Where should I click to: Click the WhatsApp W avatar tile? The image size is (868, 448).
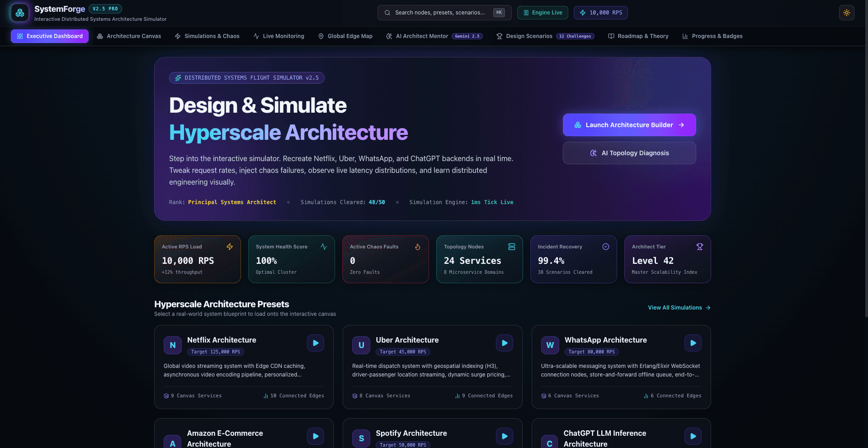550,345
